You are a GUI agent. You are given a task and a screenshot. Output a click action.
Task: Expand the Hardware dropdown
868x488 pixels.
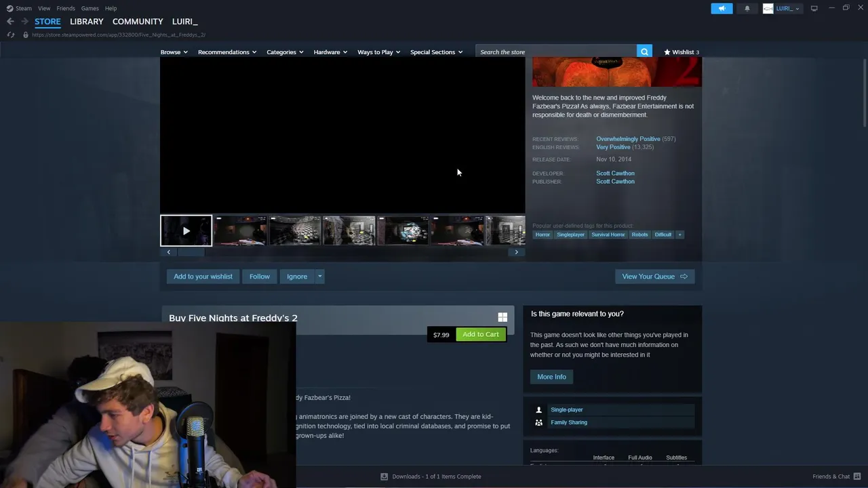pyautogui.click(x=330, y=52)
